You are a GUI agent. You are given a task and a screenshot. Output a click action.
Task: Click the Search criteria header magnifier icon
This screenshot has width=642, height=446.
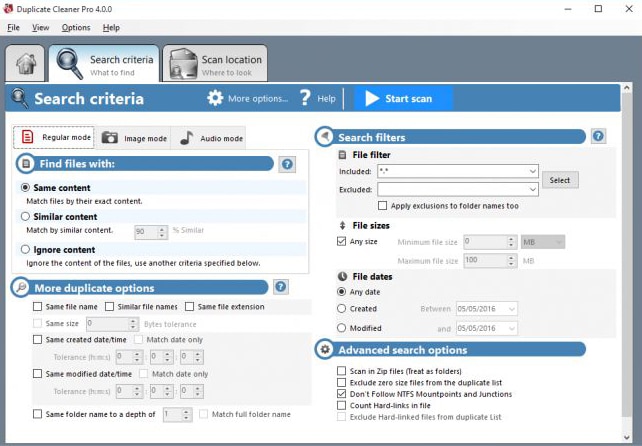[20, 98]
